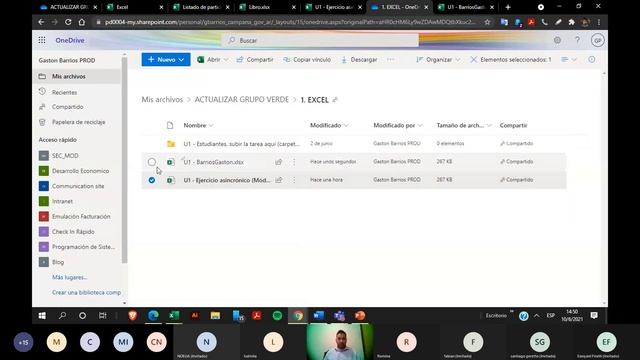Click Descargar in the toolbar
This screenshot has width=640, height=360.
pyautogui.click(x=359, y=60)
